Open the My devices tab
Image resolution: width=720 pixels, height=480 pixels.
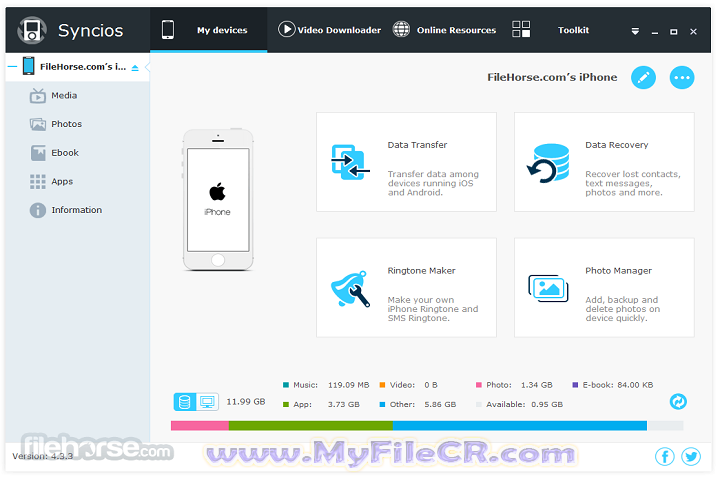coord(208,30)
